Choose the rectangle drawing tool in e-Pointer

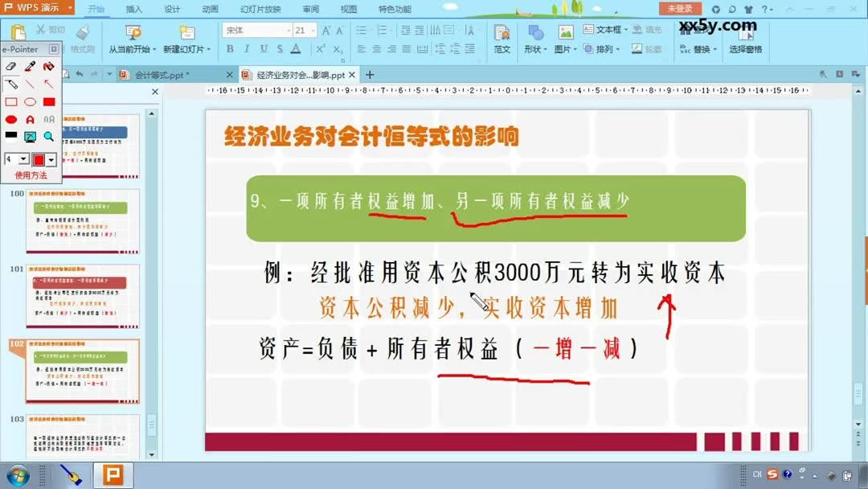click(x=13, y=100)
